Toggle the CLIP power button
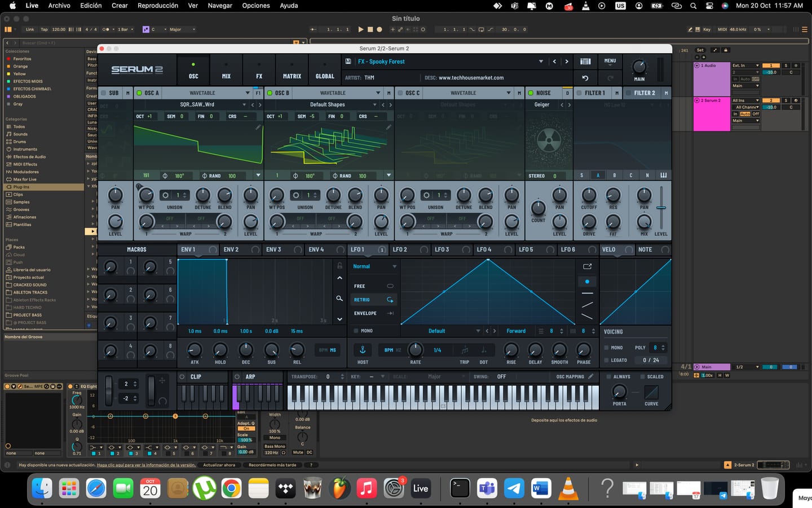 pyautogui.click(x=182, y=376)
